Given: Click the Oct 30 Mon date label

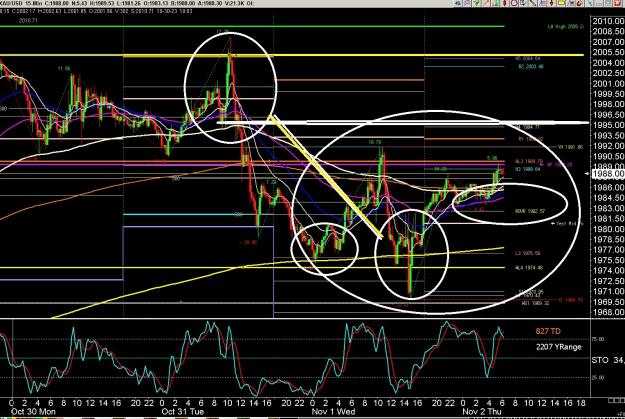Looking at the screenshot, I should [33, 411].
